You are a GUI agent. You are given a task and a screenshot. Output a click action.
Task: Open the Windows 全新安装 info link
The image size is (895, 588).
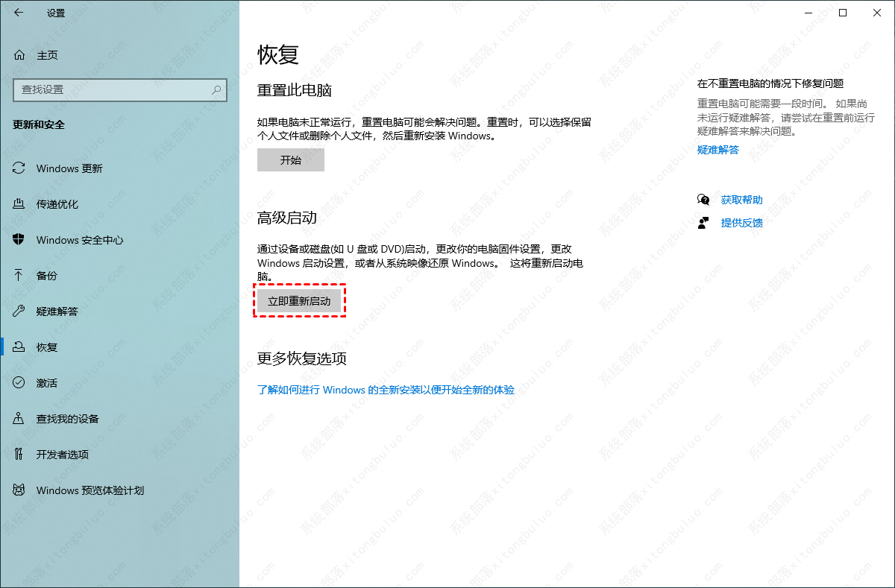[386, 390]
